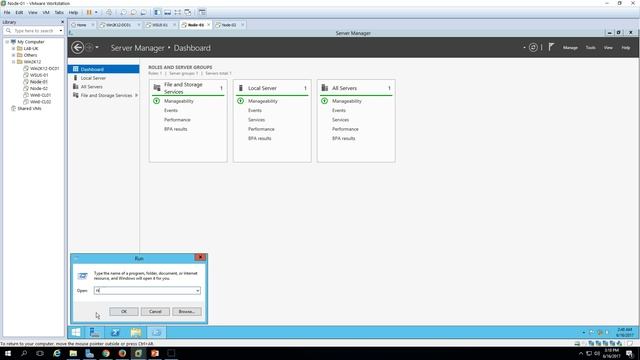Click OK in the Run dialog
Screen dimensions: 640x360
point(124,311)
